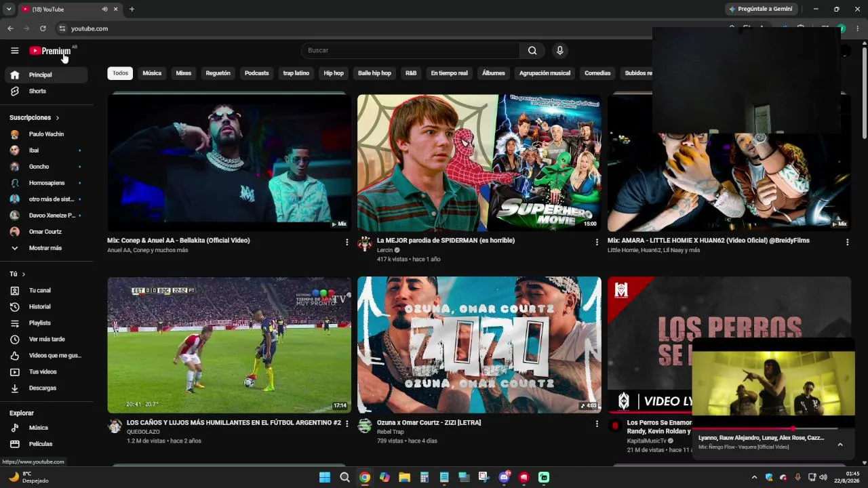
Task: Open the YouTube guide hamburger menu
Action: pos(14,50)
